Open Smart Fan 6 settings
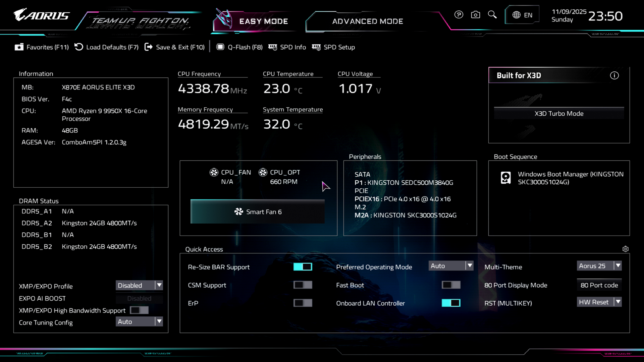The image size is (644, 362). pyautogui.click(x=258, y=212)
